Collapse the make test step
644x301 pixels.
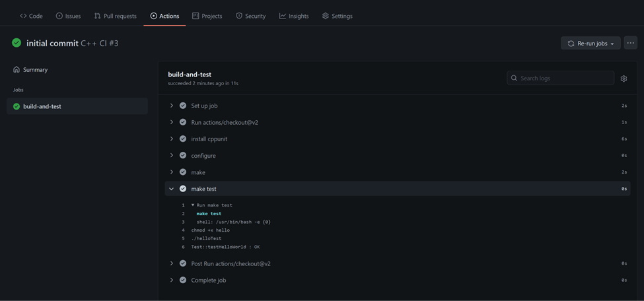tap(172, 189)
